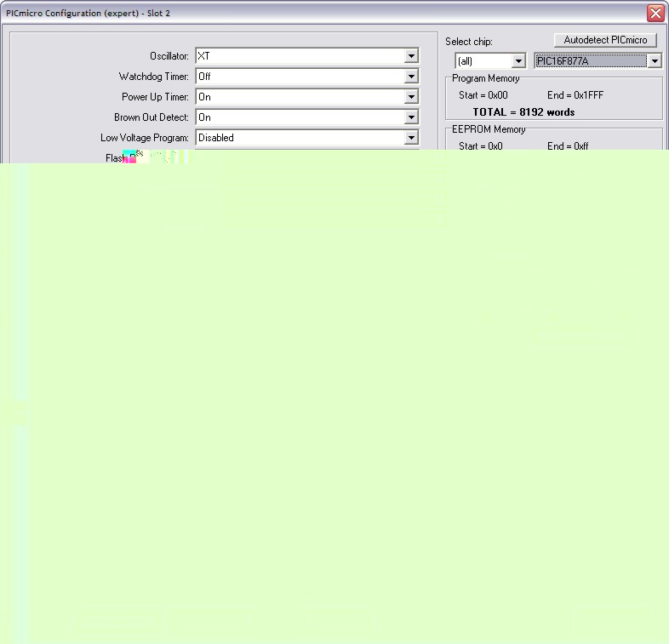Click the Autodetect PICmicro button
The height and width of the screenshot is (644, 669).
click(605, 40)
